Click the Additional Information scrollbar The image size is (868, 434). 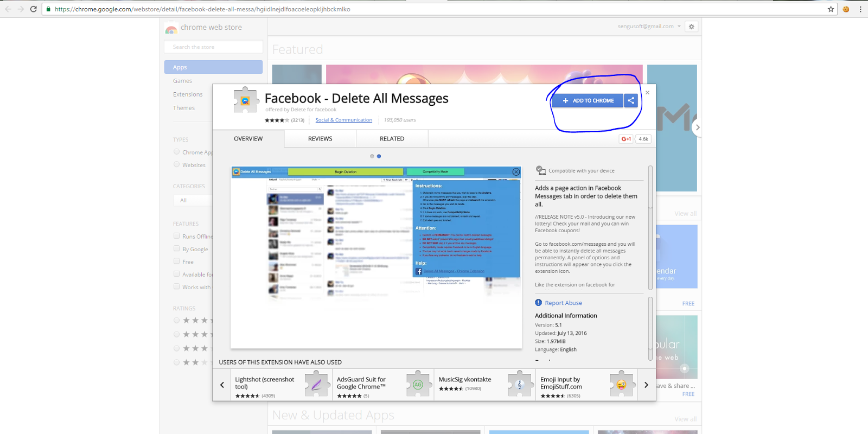pos(650,328)
